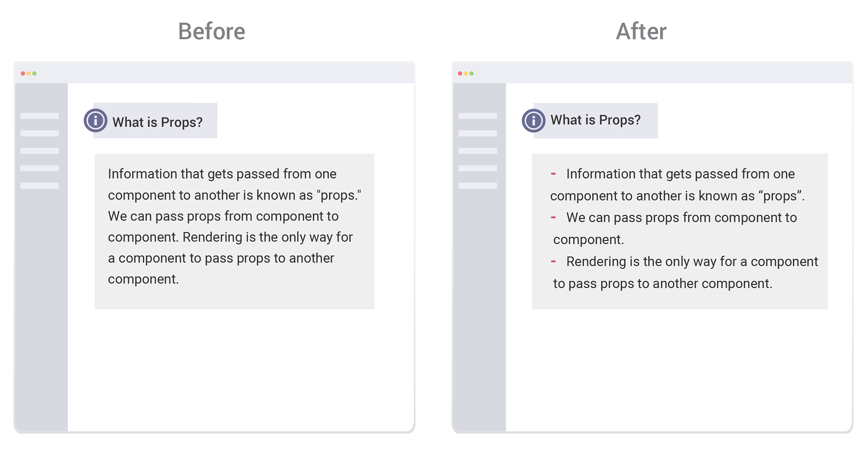Click the paragraph text block in Before window
Screen dimensions: 868x451
click(234, 226)
